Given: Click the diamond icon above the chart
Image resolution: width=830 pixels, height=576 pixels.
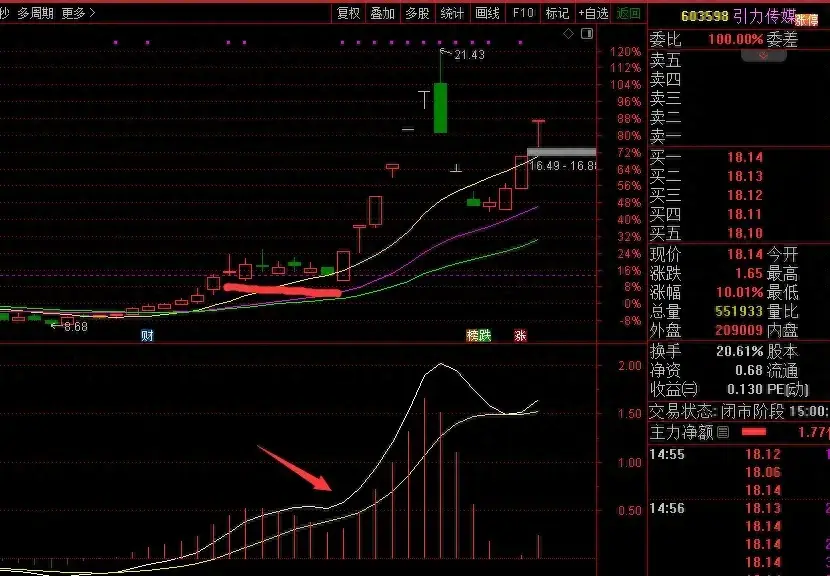Looking at the screenshot, I should 569,34.
